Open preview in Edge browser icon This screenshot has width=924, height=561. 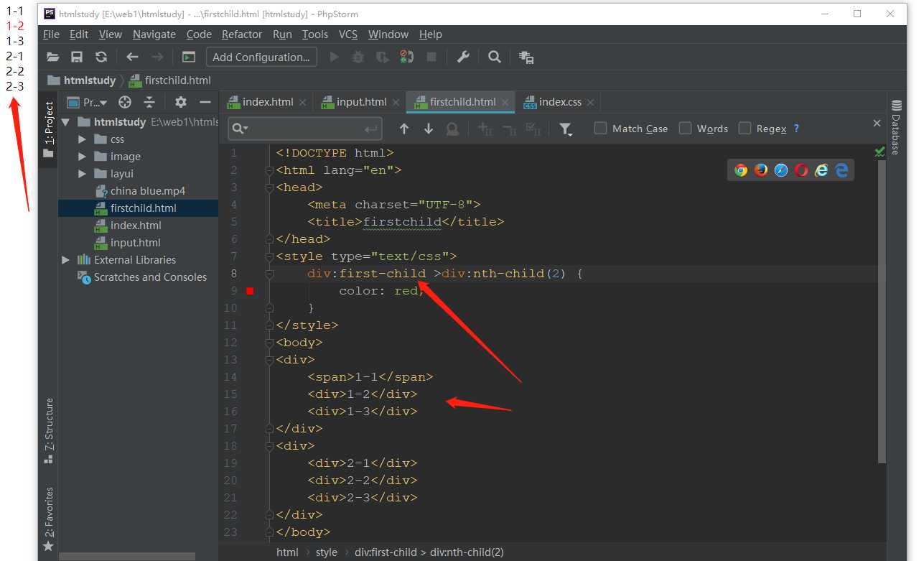[x=841, y=170]
